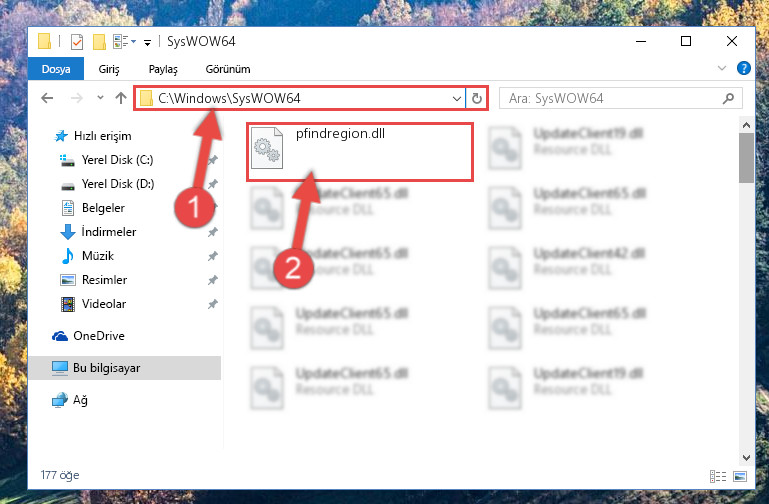The image size is (769, 504).
Task: Click the properties checkmark icon in title bar
Action: [x=77, y=42]
